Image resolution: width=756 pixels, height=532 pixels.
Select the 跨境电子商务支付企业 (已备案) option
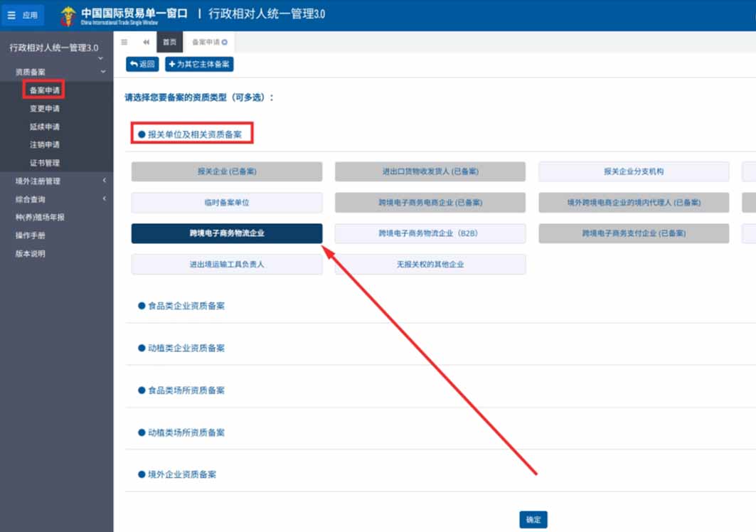tap(634, 233)
